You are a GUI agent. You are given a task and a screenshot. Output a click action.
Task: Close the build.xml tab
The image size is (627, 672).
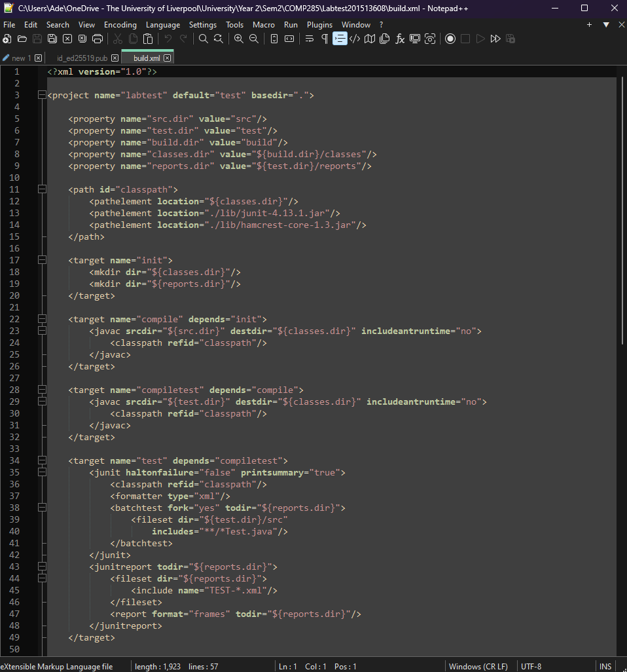[x=167, y=58]
